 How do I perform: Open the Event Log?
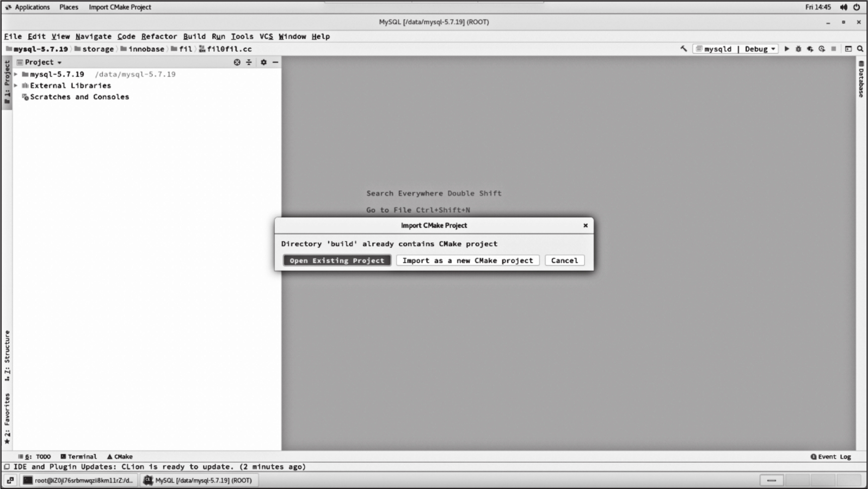(x=831, y=457)
